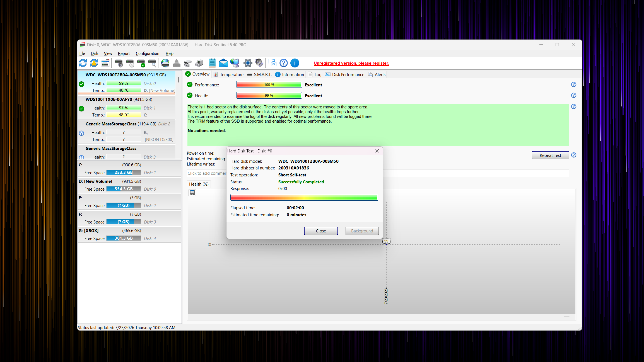This screenshot has width=644, height=362.
Task: Open the disk with magnifier surface test icon
Action: pyautogui.click(x=152, y=63)
